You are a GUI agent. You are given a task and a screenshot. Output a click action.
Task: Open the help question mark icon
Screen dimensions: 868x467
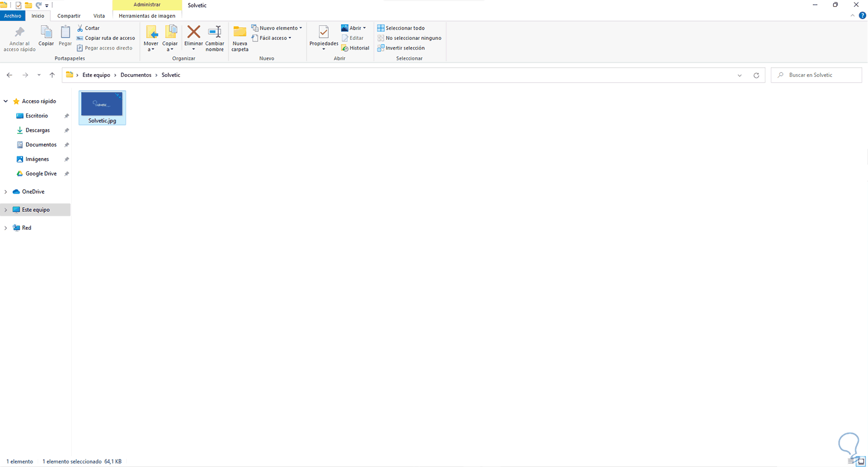click(862, 16)
